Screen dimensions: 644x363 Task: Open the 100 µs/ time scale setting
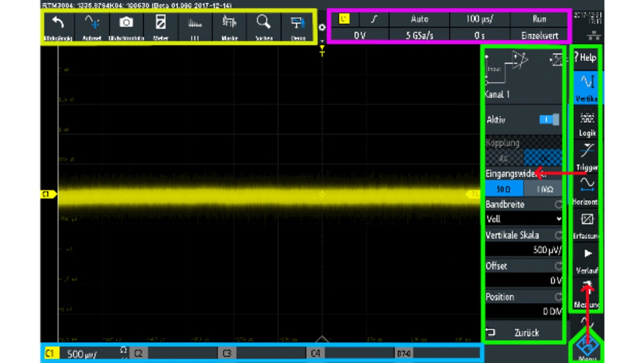point(479,19)
